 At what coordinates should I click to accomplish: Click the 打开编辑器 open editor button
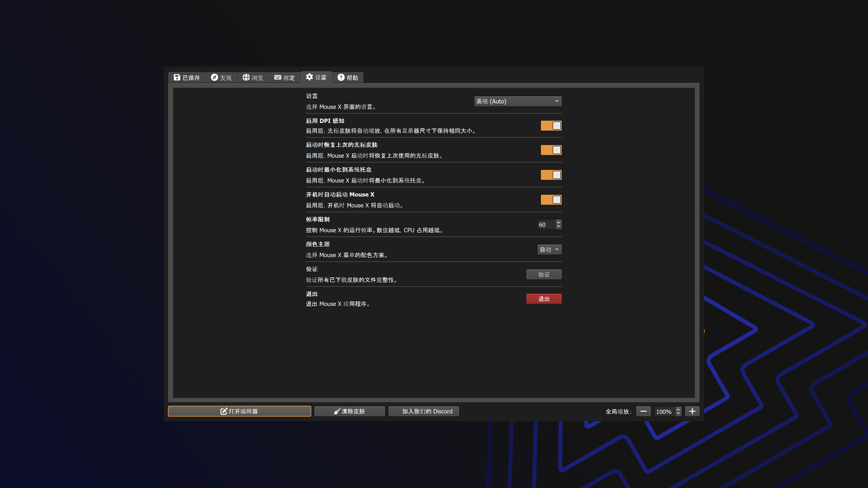tap(239, 411)
